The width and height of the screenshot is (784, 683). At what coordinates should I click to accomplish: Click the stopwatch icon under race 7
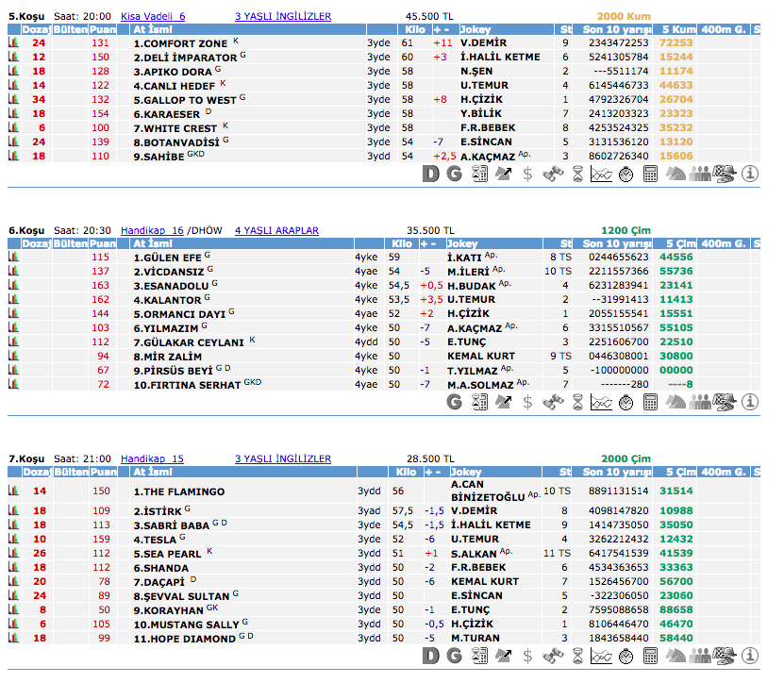[626, 655]
